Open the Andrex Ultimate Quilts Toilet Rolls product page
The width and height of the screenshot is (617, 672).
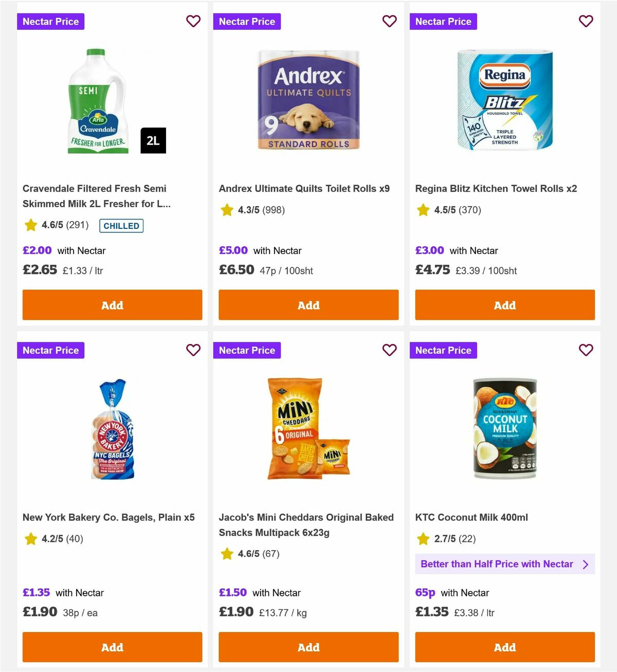(304, 189)
